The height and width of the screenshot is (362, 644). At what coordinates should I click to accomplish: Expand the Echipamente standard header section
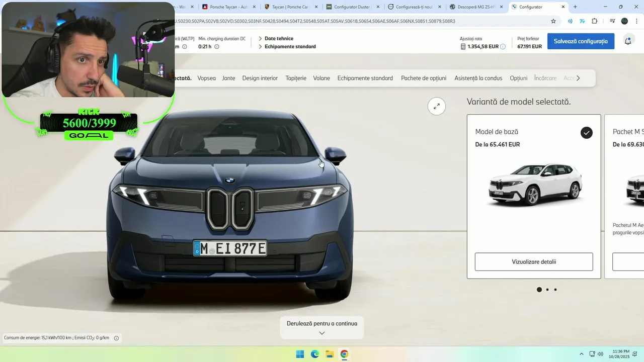(287, 47)
